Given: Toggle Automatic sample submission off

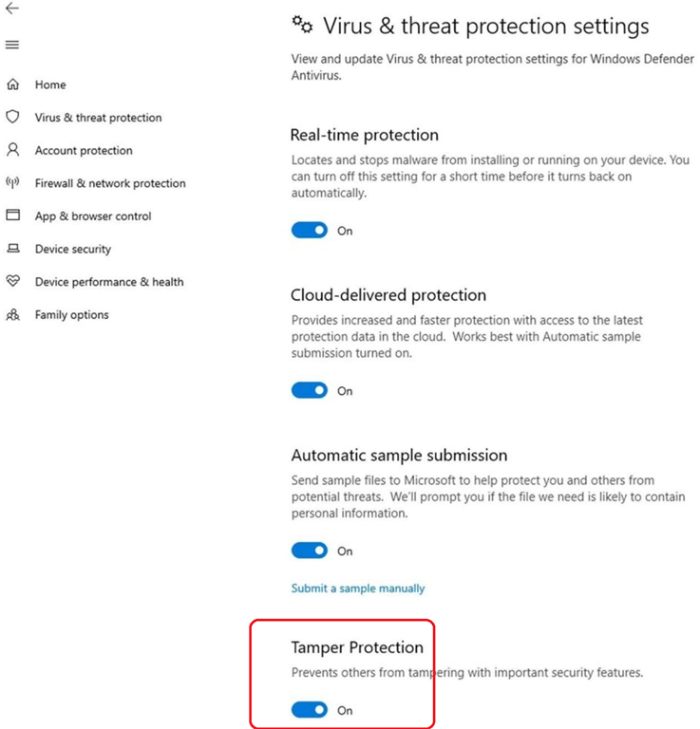Looking at the screenshot, I should tap(310, 551).
